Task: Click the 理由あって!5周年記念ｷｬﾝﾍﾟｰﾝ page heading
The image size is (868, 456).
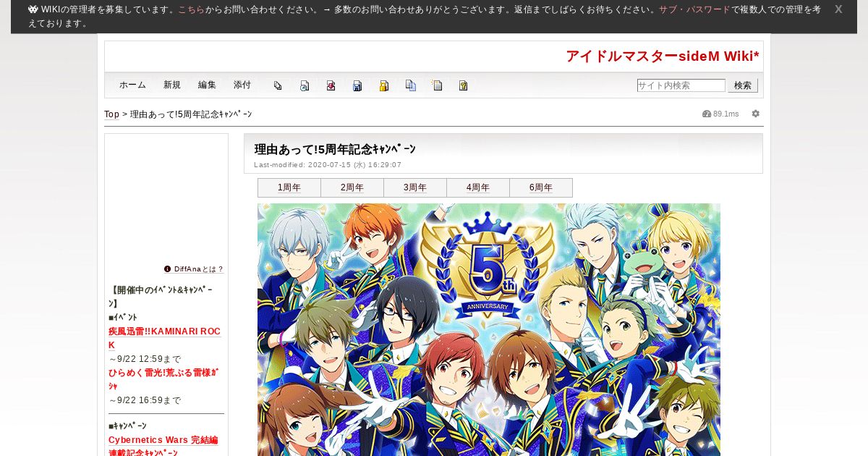Action: click(335, 149)
